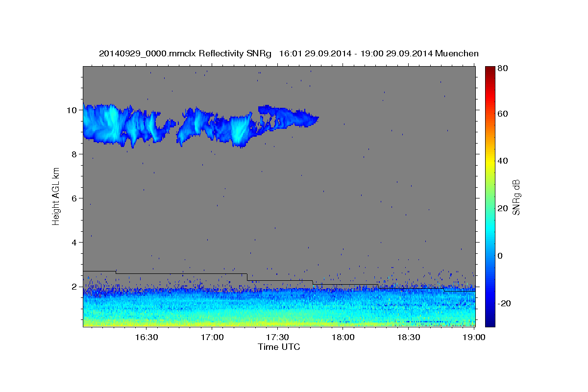Click the 'Height AGL km' axis label
Screen dimensions: 588x392
56,196
